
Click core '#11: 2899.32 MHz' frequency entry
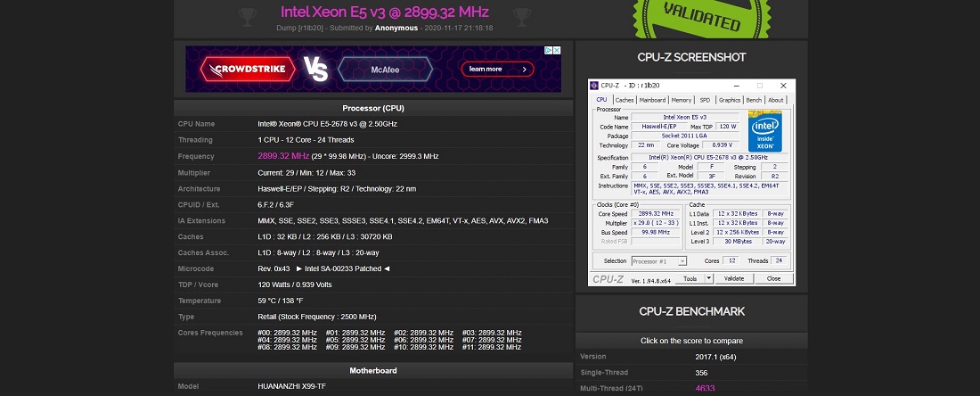point(491,347)
